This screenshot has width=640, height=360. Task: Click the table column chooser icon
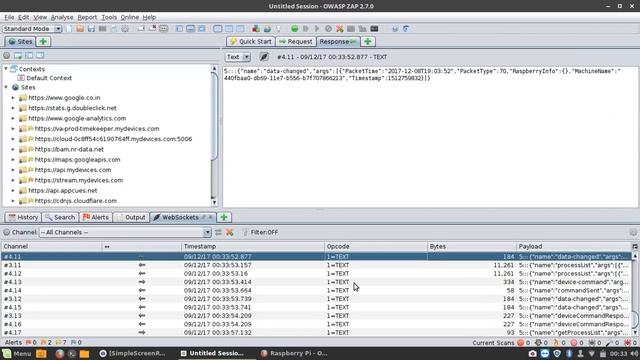[635, 247]
